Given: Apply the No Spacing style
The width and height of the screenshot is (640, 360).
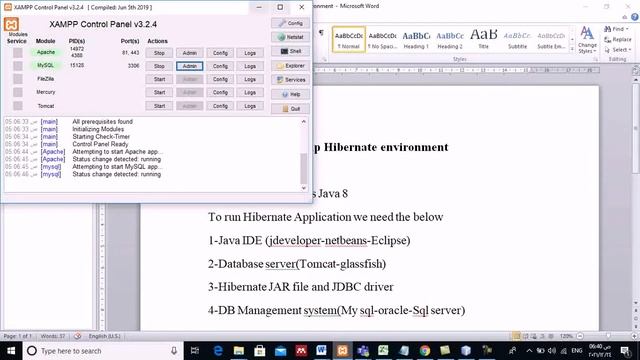Looking at the screenshot, I should [382, 39].
